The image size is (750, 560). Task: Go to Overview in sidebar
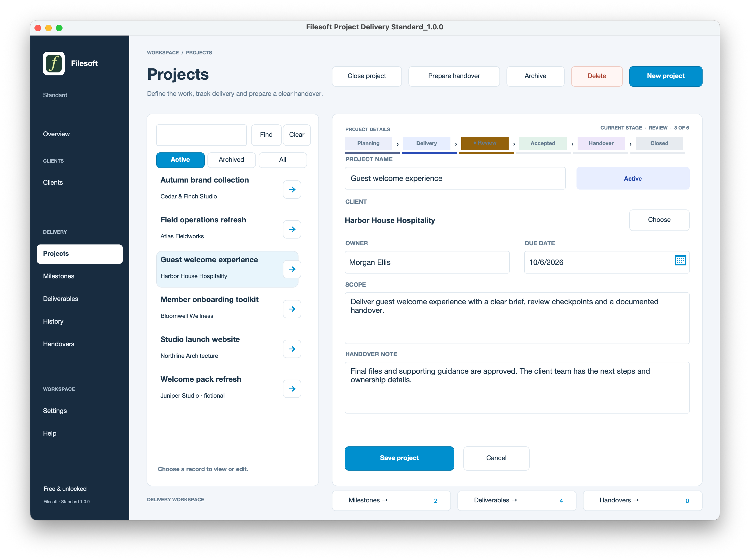[x=80, y=134]
